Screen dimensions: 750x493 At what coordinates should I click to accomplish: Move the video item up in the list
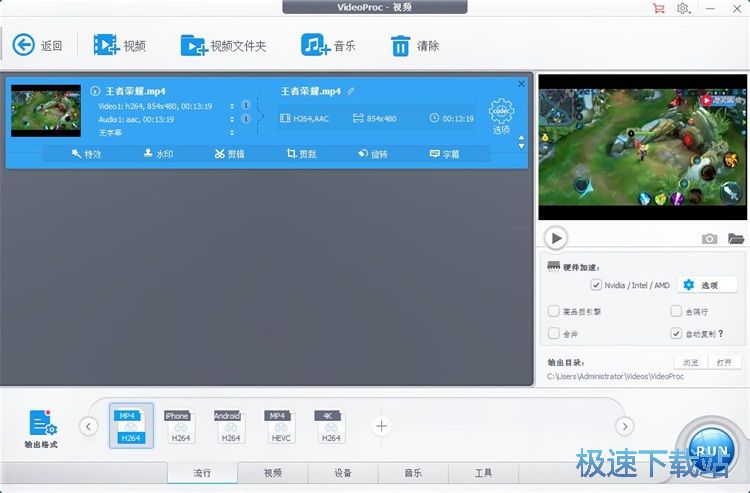(x=521, y=138)
